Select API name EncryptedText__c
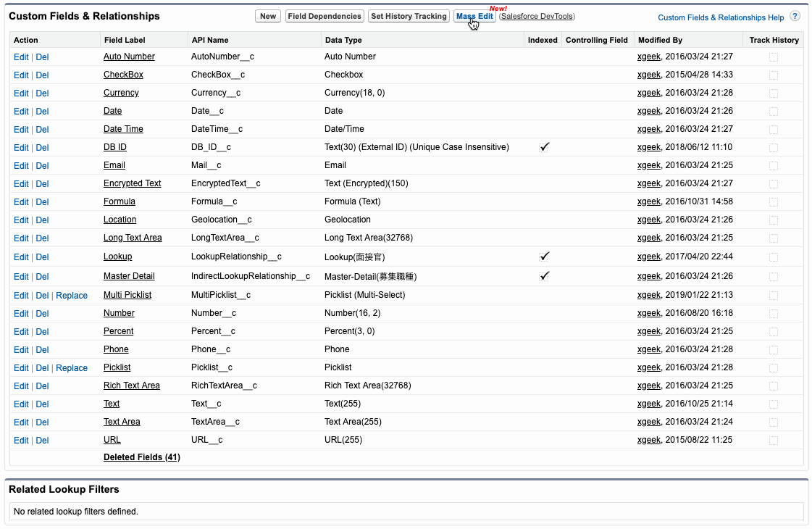Viewport: 812px width, 529px height. coord(226,183)
